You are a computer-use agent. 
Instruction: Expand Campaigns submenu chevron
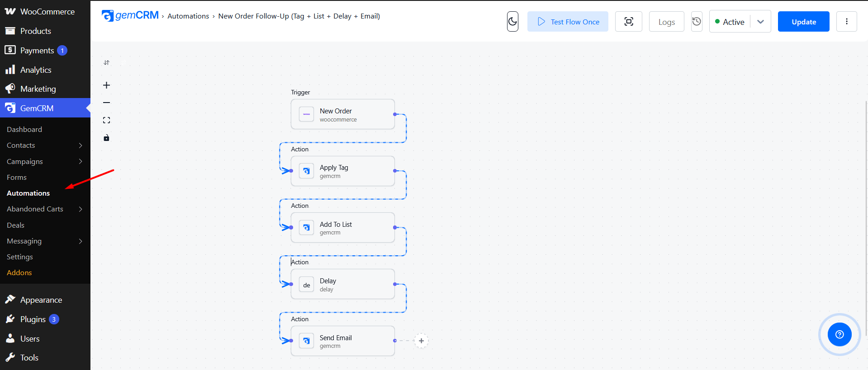pyautogui.click(x=81, y=162)
